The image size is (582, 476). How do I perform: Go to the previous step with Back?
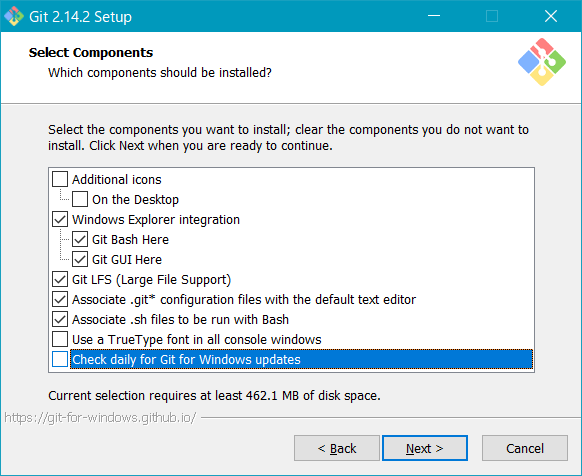click(337, 448)
